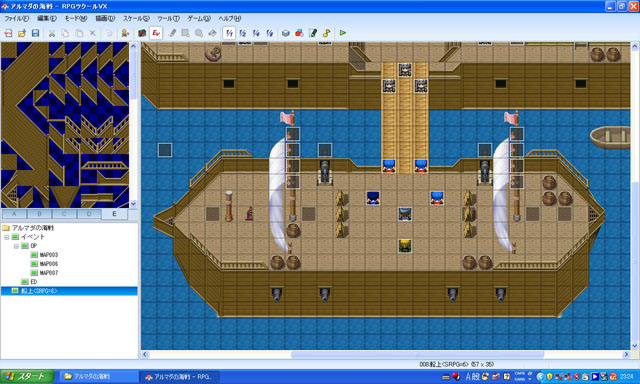The height and width of the screenshot is (384, 640).
Task: Select the Flood Fill tool
Action: point(212,33)
